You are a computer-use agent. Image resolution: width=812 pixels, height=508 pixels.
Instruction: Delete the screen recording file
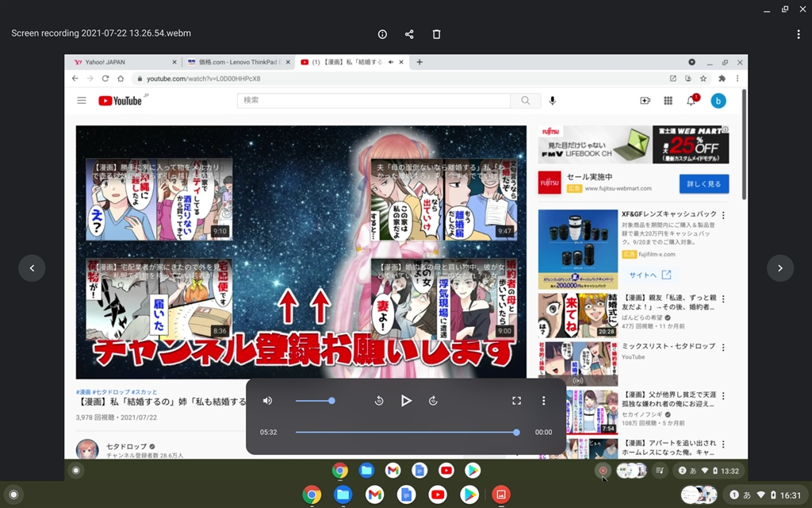(436, 34)
